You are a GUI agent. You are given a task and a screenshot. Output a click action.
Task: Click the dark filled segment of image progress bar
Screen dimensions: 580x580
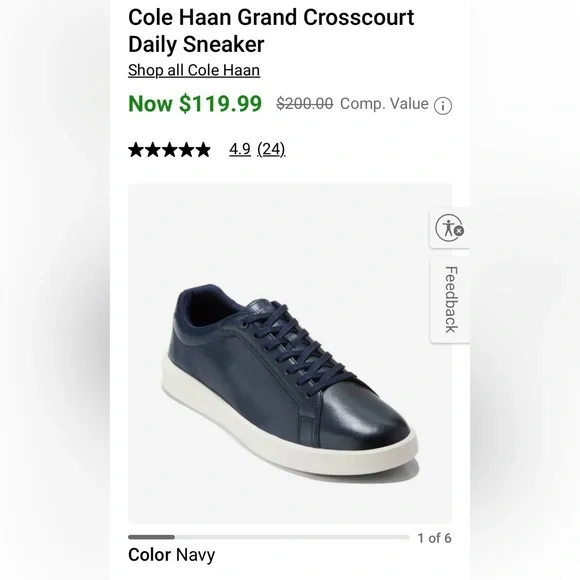[x=151, y=537]
